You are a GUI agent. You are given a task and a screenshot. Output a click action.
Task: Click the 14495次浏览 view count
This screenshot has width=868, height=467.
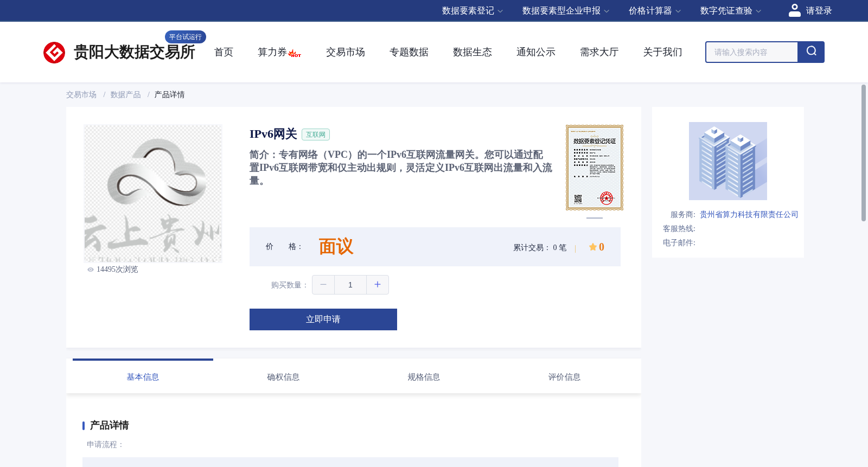tap(117, 270)
